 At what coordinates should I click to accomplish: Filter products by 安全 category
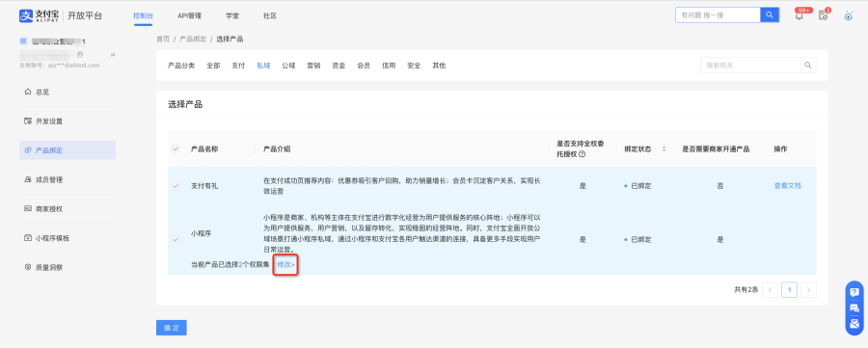coord(414,66)
